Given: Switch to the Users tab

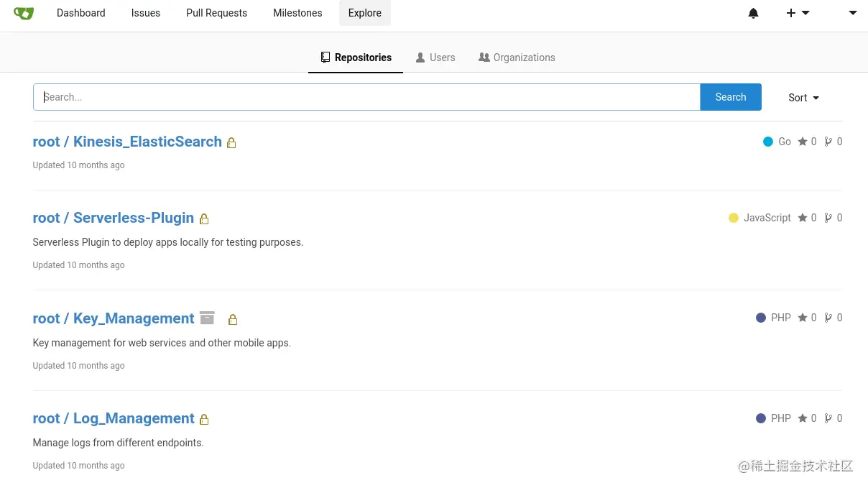Looking at the screenshot, I should (435, 57).
